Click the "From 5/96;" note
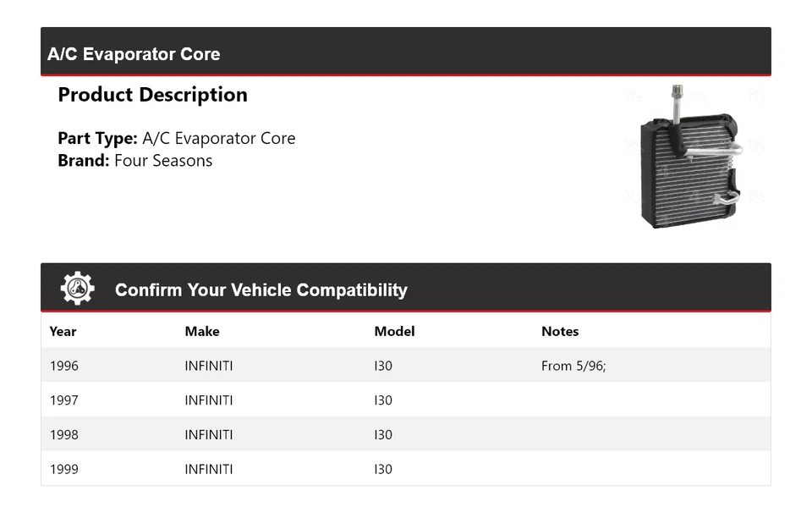The image size is (812, 513). pyautogui.click(x=573, y=367)
